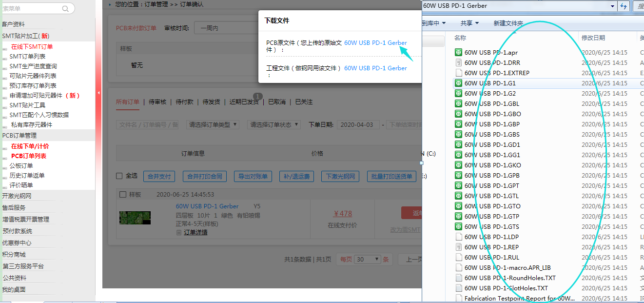Click the 60W USB PD-1.DRR file icon
Image resolution: width=644 pixels, height=303 pixels.
click(x=458, y=63)
